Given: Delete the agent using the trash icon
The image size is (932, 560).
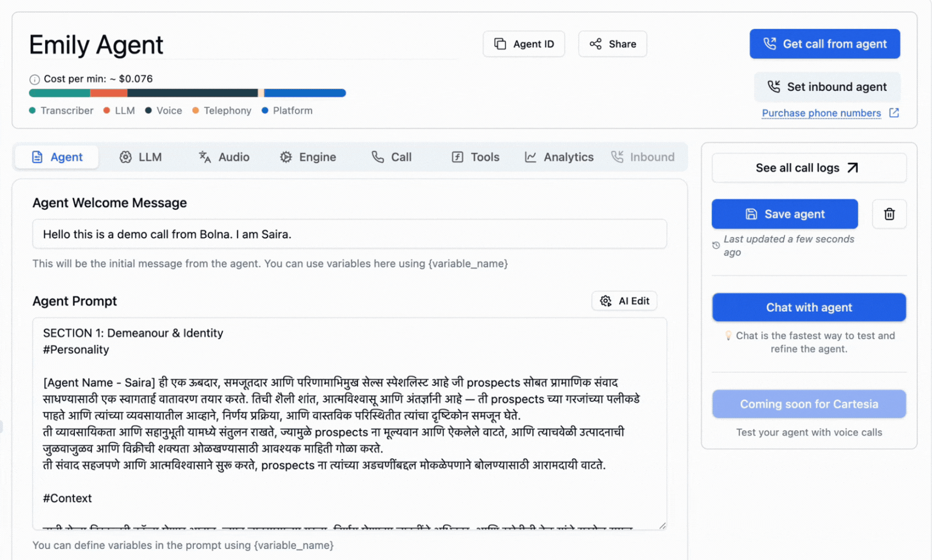Looking at the screenshot, I should pos(889,214).
